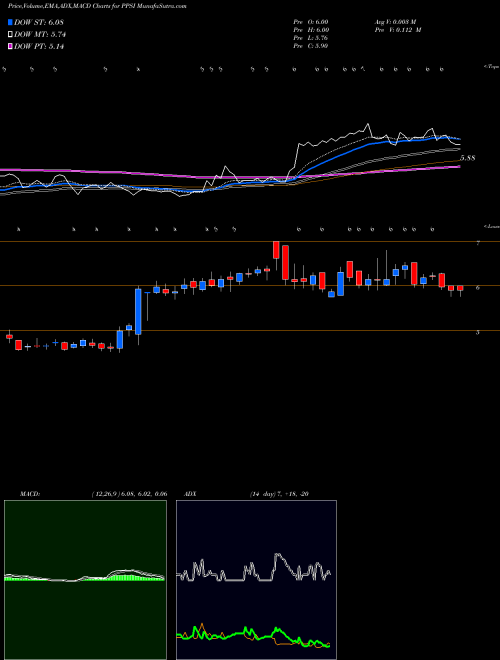Click the 'Pre L: 5.76' value
The image size is (500, 660).
tap(311, 38)
